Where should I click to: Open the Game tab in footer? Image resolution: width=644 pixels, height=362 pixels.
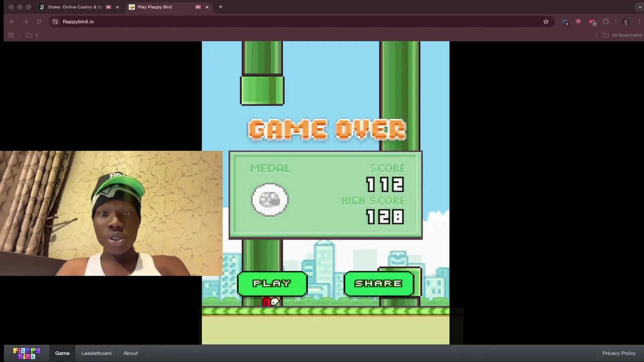click(62, 353)
